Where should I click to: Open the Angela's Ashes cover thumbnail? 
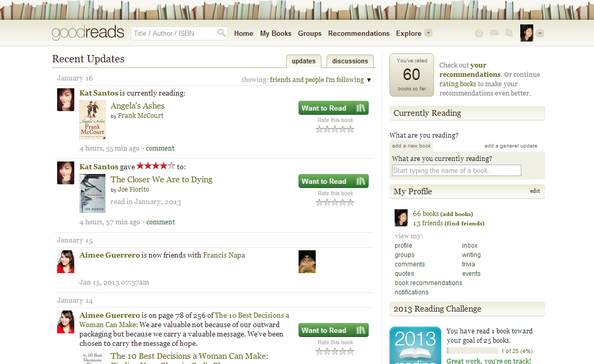click(x=92, y=120)
